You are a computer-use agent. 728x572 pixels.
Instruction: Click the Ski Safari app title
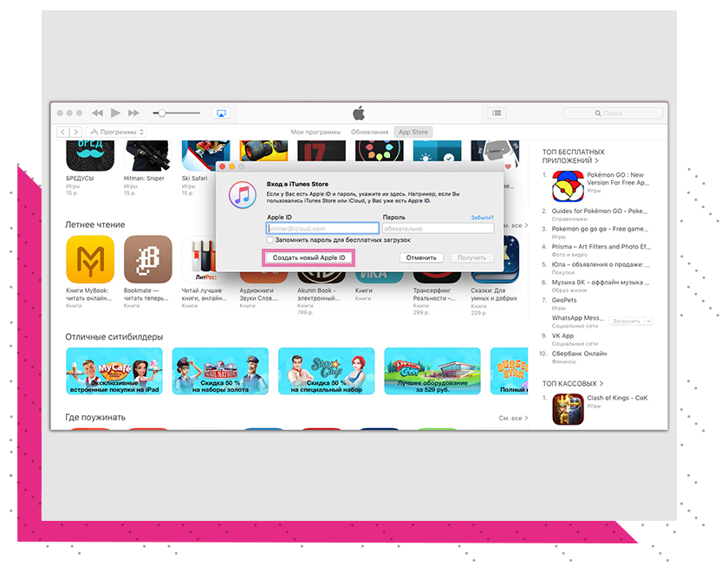[x=194, y=179]
